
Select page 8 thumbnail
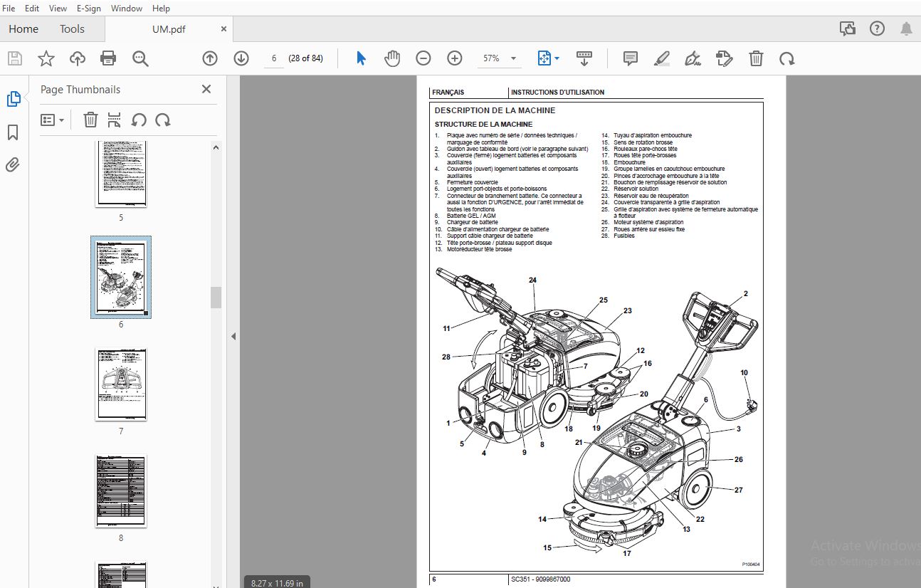point(121,491)
